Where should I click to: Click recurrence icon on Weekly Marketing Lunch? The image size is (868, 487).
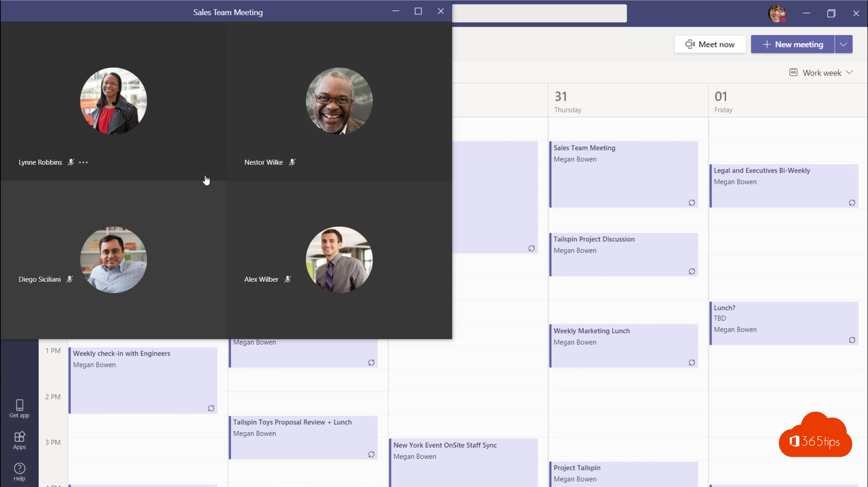[691, 363]
